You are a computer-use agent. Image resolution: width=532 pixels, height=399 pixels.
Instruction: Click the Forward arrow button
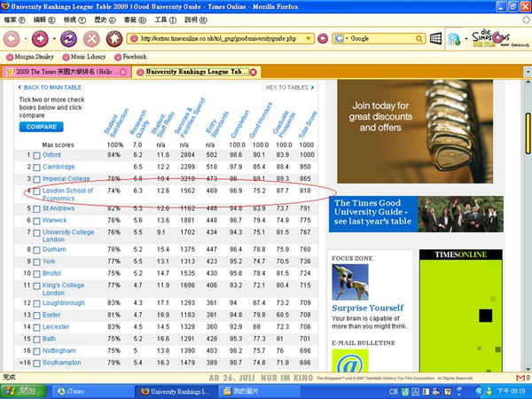coord(40,39)
